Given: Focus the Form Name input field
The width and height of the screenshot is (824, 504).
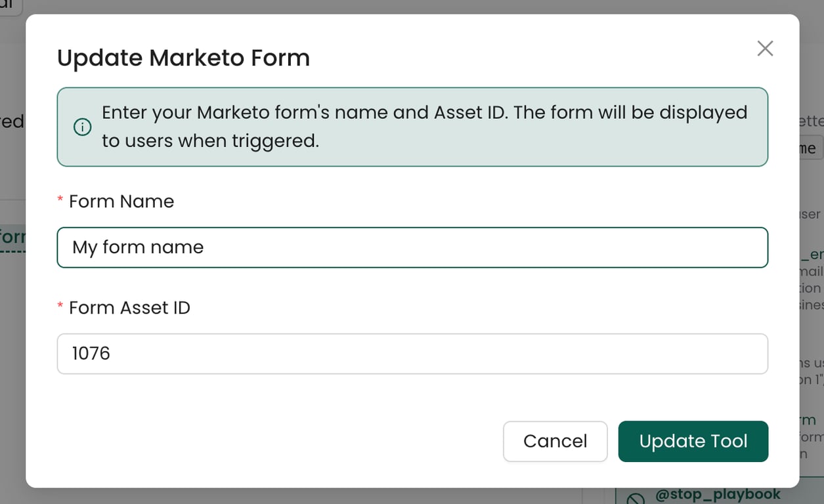Looking at the screenshot, I should [x=412, y=247].
